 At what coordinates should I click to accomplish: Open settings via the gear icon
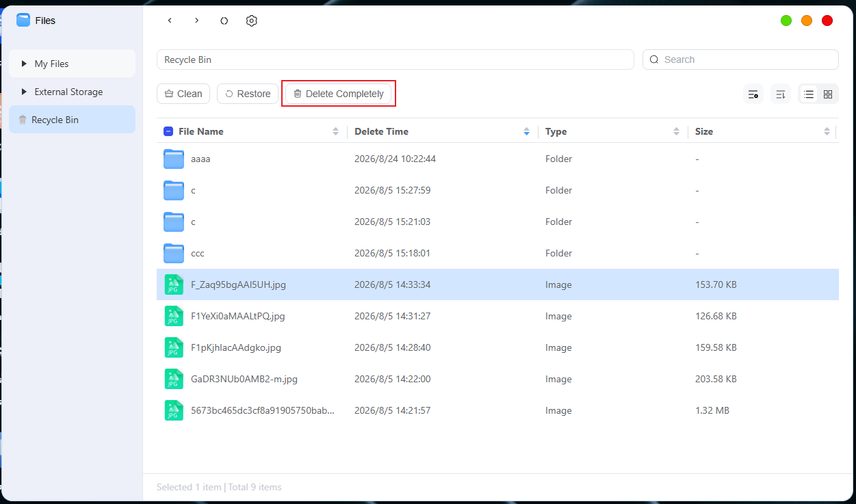pos(251,21)
